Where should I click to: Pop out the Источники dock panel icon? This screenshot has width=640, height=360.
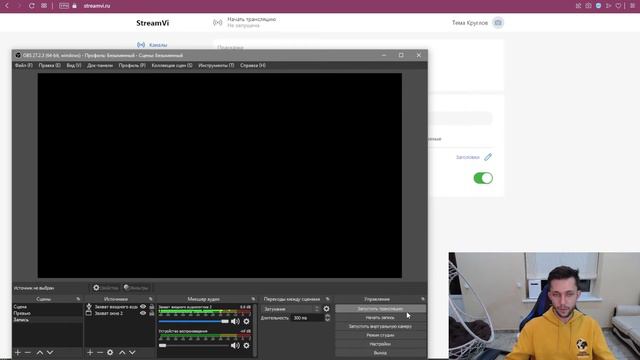151,299
